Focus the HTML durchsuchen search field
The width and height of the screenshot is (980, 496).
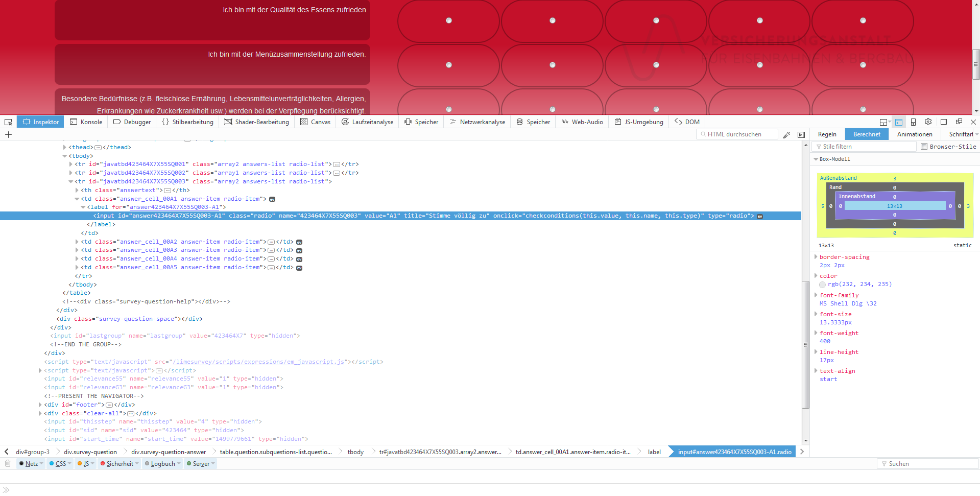[737, 134]
